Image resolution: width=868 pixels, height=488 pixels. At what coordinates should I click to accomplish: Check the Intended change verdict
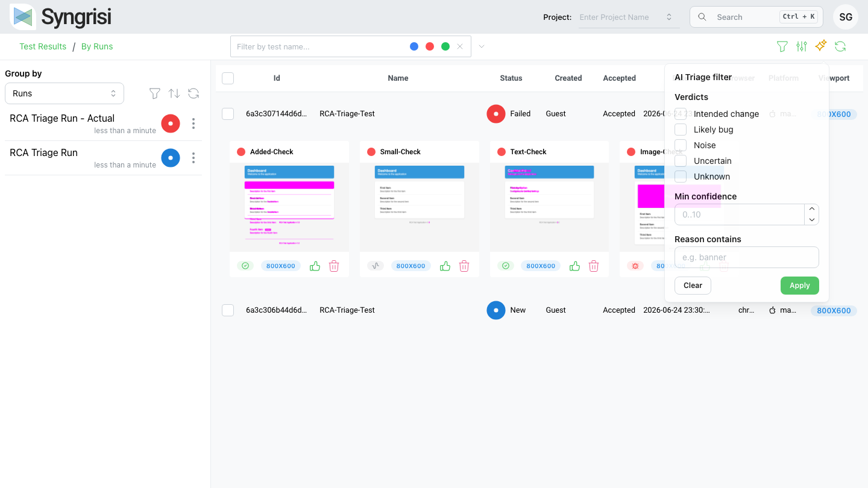pyautogui.click(x=681, y=114)
